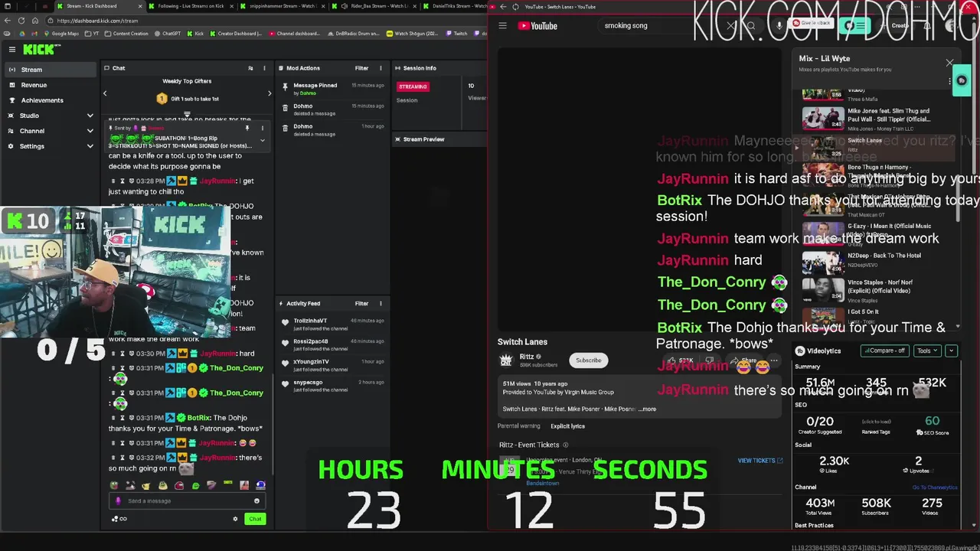Open Revenue in the Kick sidebar
980x551 pixels.
click(50, 85)
